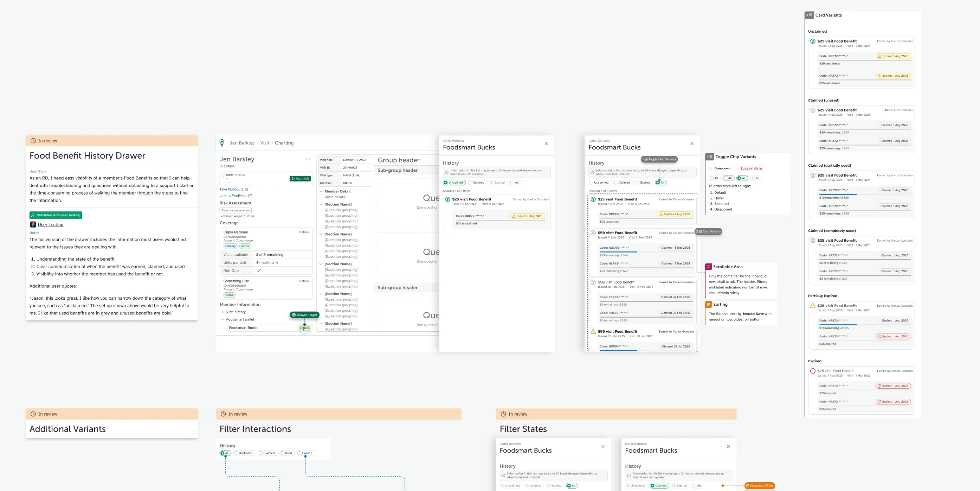Click the Disallowed Filters annotation pill
Viewport: 980px width, 491px height.
click(x=759, y=486)
